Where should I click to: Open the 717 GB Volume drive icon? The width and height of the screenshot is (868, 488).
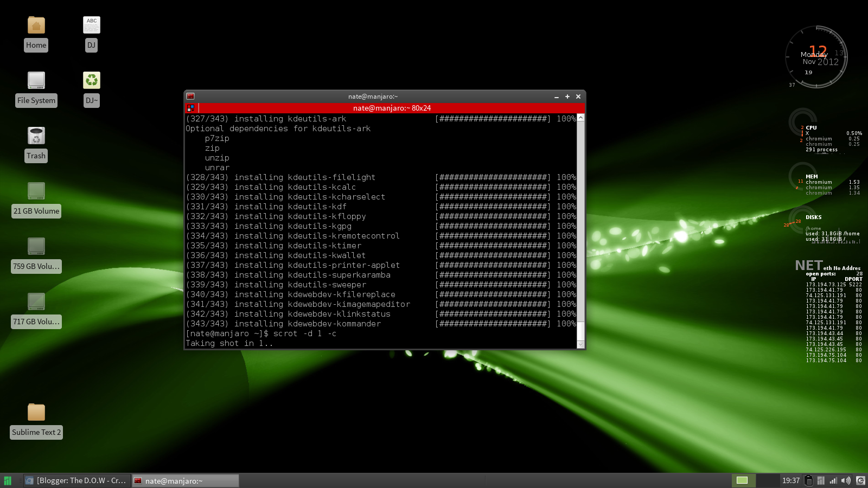(36, 301)
